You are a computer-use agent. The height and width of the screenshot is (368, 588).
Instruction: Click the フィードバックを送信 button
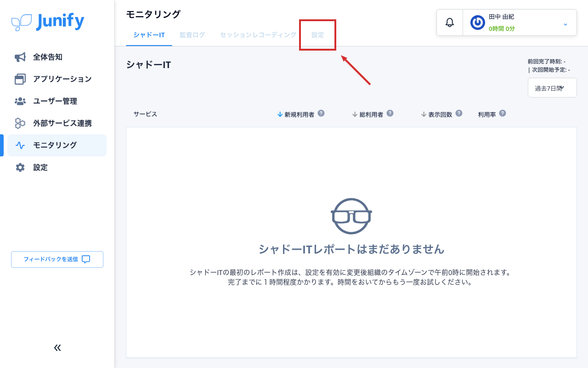click(x=57, y=259)
